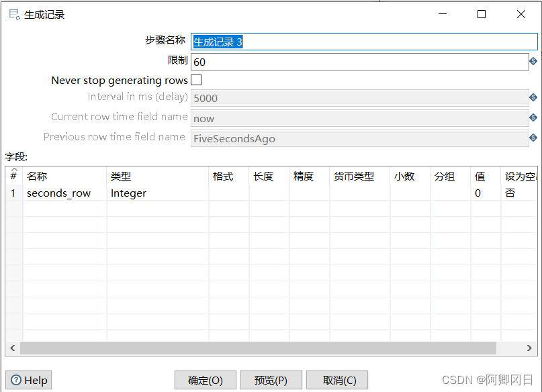Click variable icon beside Current row time field
This screenshot has width=542, height=392.
tap(533, 118)
